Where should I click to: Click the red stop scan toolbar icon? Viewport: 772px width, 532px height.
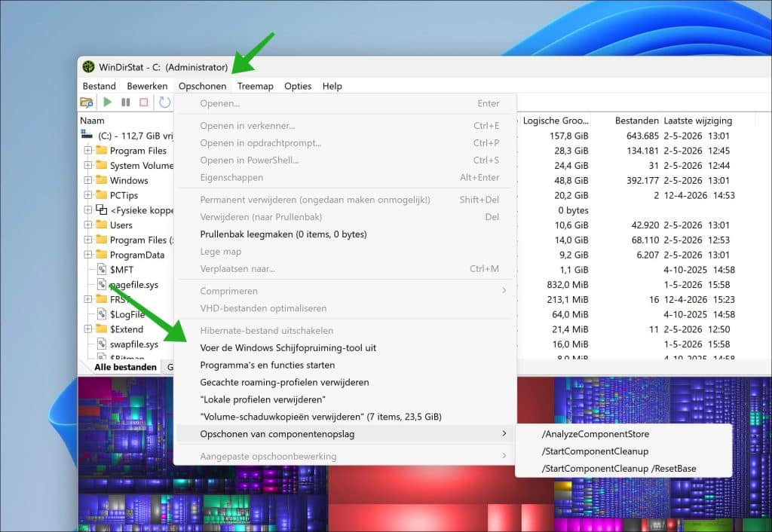point(144,102)
